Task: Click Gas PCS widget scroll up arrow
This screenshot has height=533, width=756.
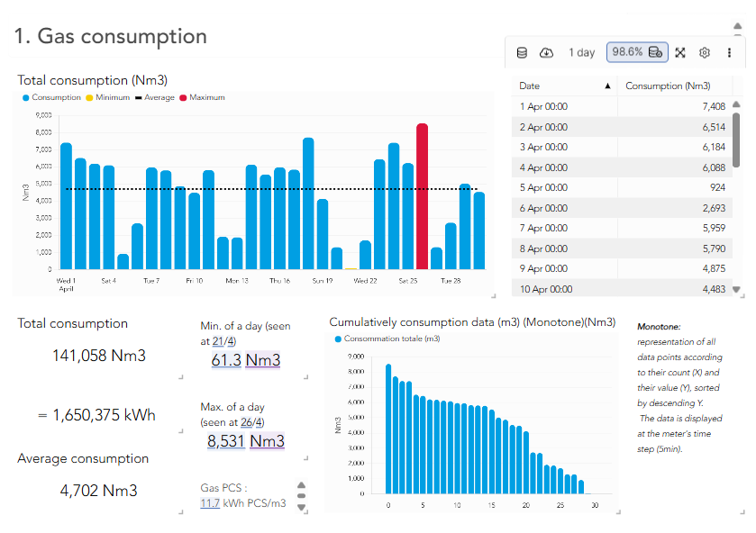Action: tap(301, 484)
